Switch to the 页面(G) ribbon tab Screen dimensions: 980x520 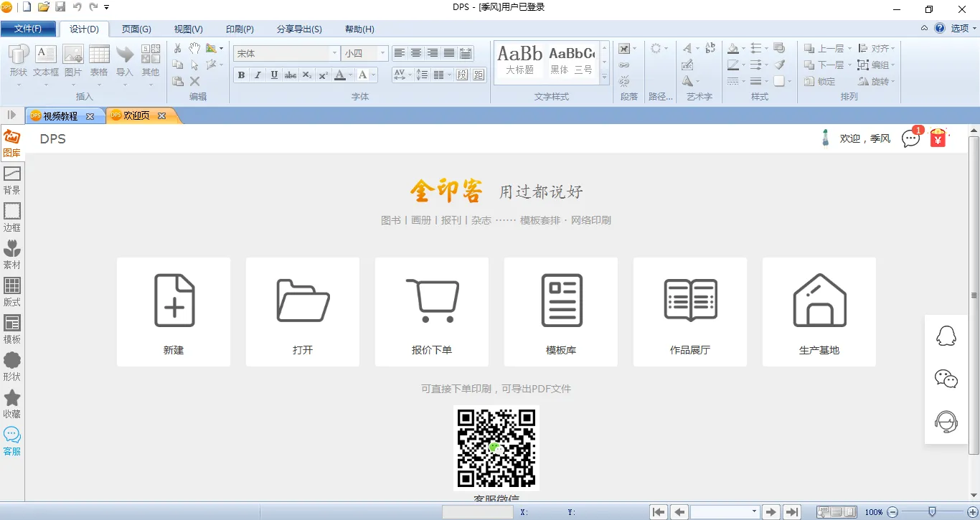136,29
